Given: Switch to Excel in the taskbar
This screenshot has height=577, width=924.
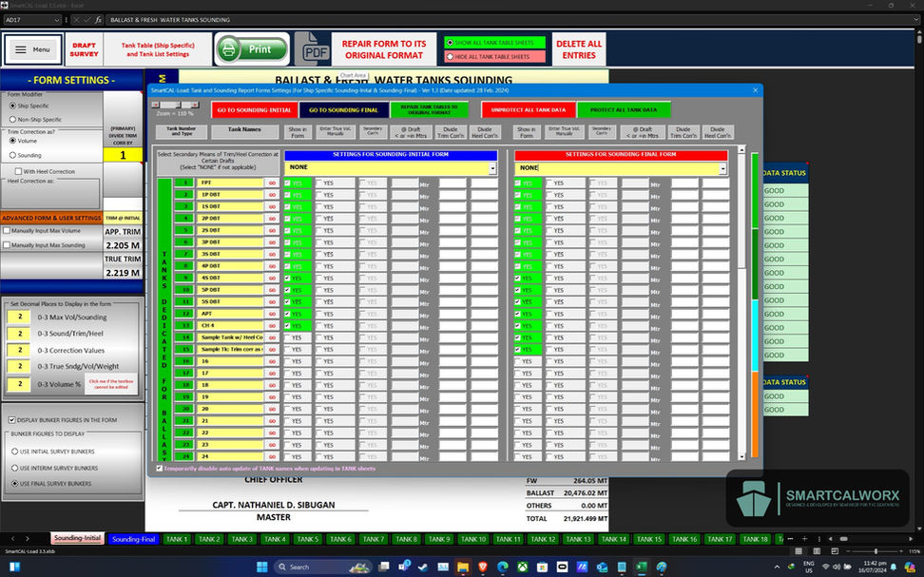Looking at the screenshot, I should click(x=642, y=567).
